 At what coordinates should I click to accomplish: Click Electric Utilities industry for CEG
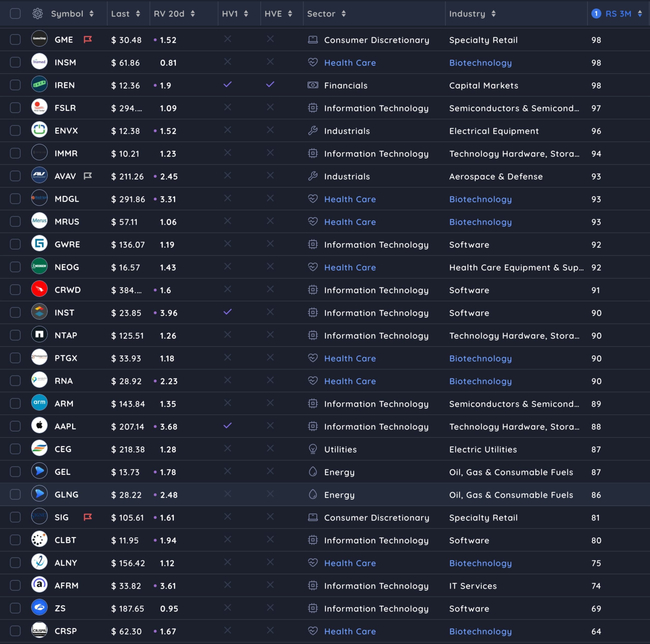[483, 449]
